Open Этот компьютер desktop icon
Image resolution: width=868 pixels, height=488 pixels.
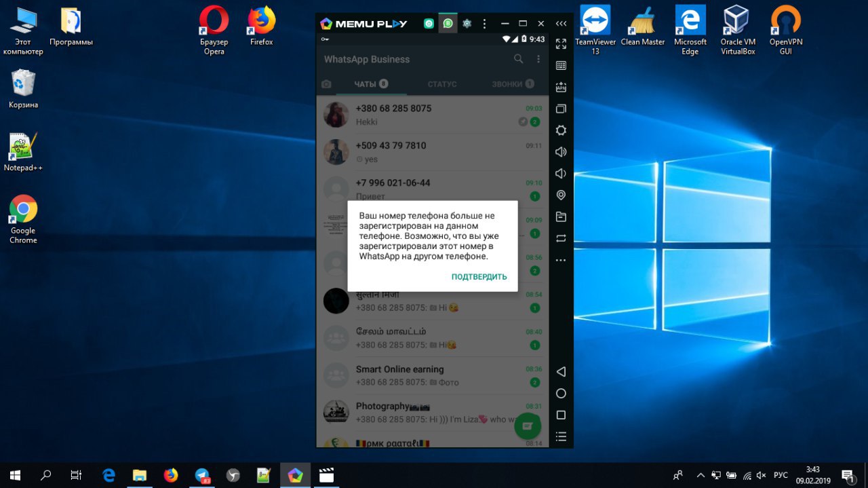coord(23,31)
